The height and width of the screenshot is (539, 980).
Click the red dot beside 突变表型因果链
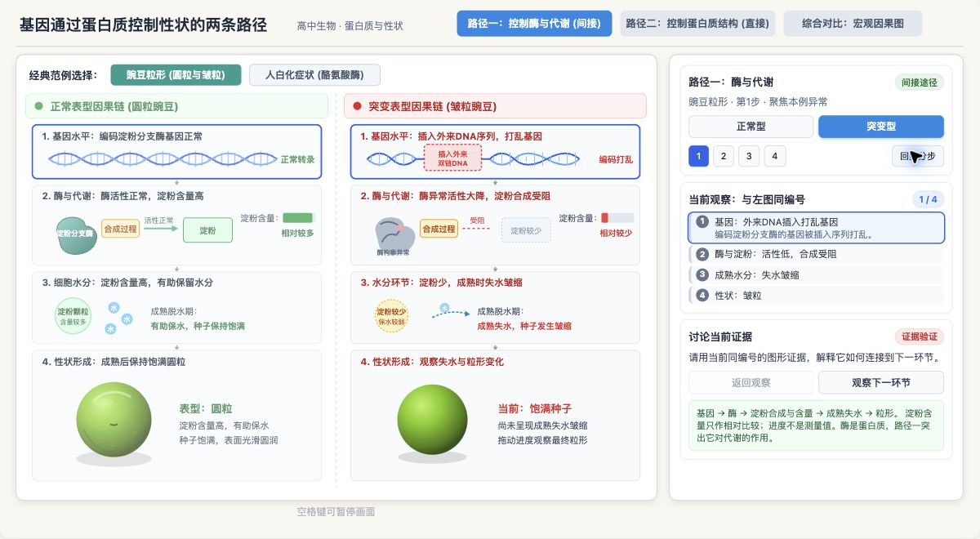(357, 106)
